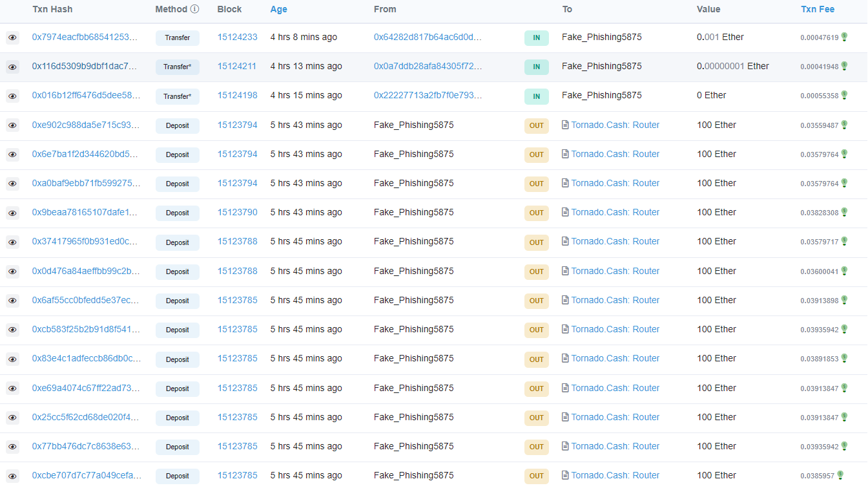This screenshot has height=490, width=868.
Task: Open block 15124211
Action: coord(237,66)
